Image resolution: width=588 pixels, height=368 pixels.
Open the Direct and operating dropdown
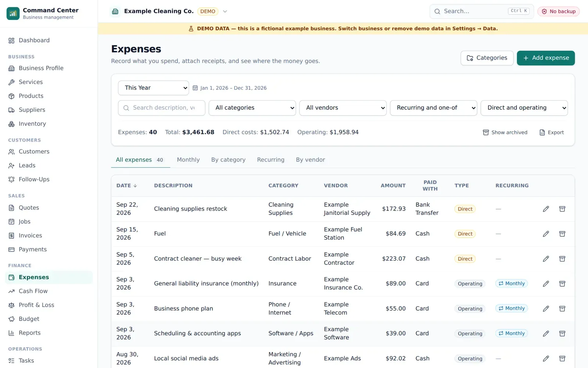(524, 108)
